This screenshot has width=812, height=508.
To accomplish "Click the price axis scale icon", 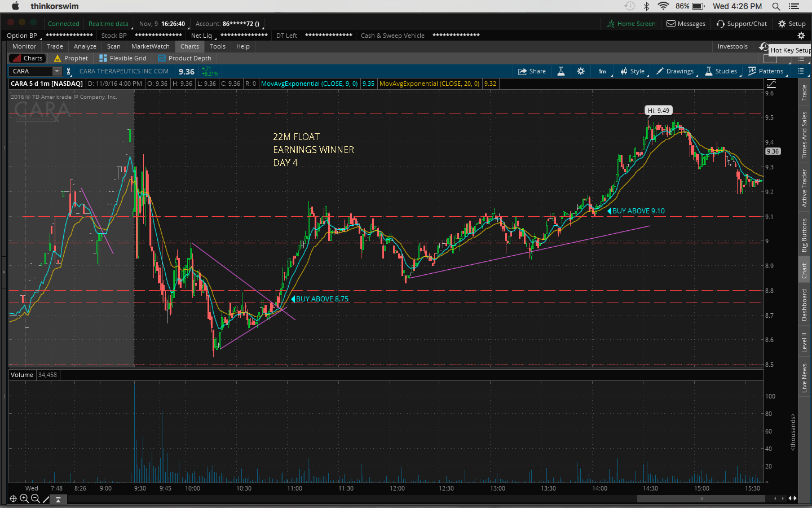I will [x=771, y=84].
